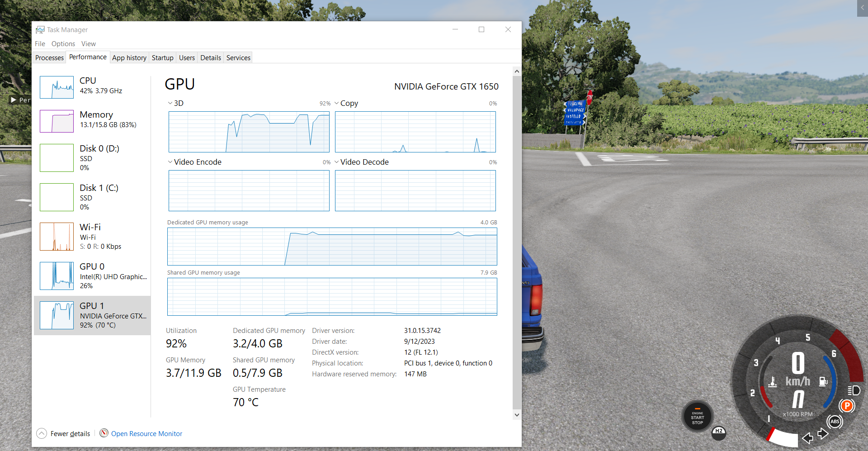The width and height of the screenshot is (868, 451).
Task: Click the scrollbar up arrow
Action: 517,71
